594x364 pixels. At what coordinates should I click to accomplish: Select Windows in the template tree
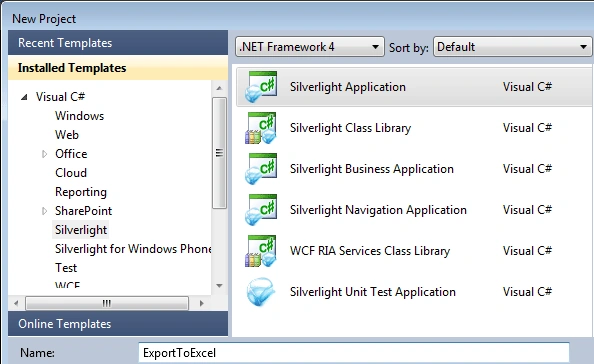(80, 116)
